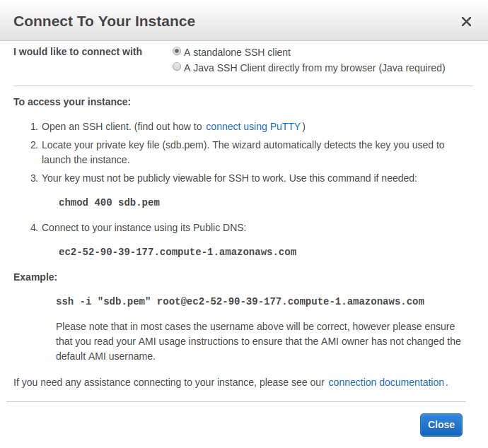Click the Connect To Your Instance title
The image size is (488, 448).
(x=104, y=21)
